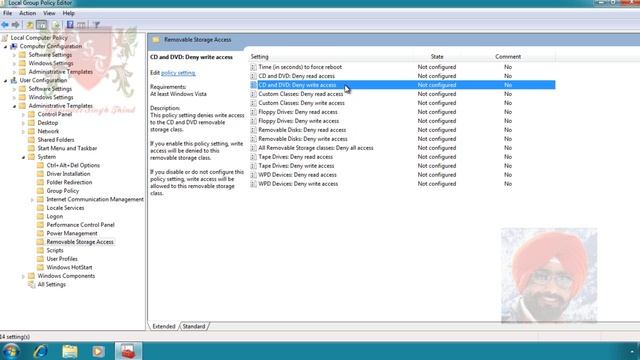This screenshot has width=640, height=360.
Task: Collapse Administrative Templates under User Configuration
Action: 14,106
